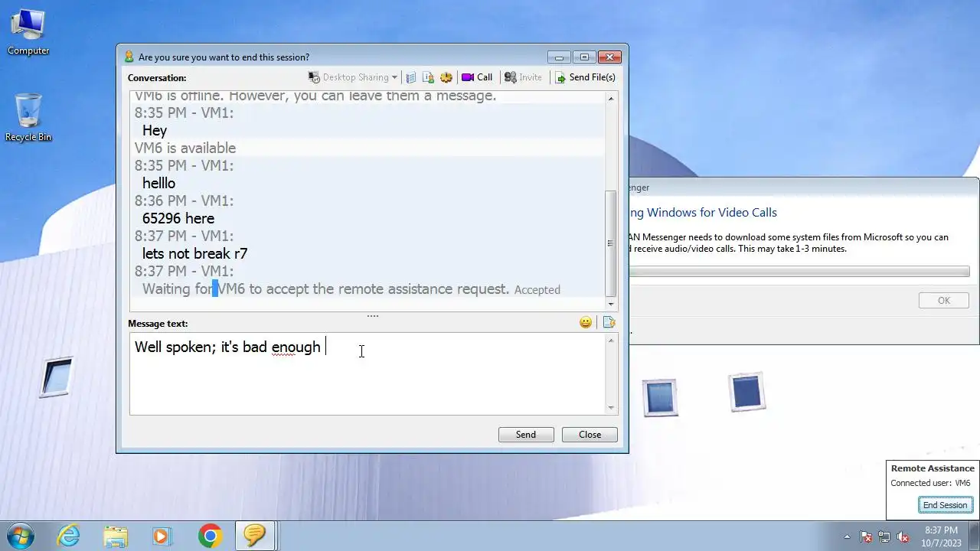The width and height of the screenshot is (980, 551).
Task: Open the Desktop Sharing dropdown in conversation toolbar
Action: pos(352,77)
